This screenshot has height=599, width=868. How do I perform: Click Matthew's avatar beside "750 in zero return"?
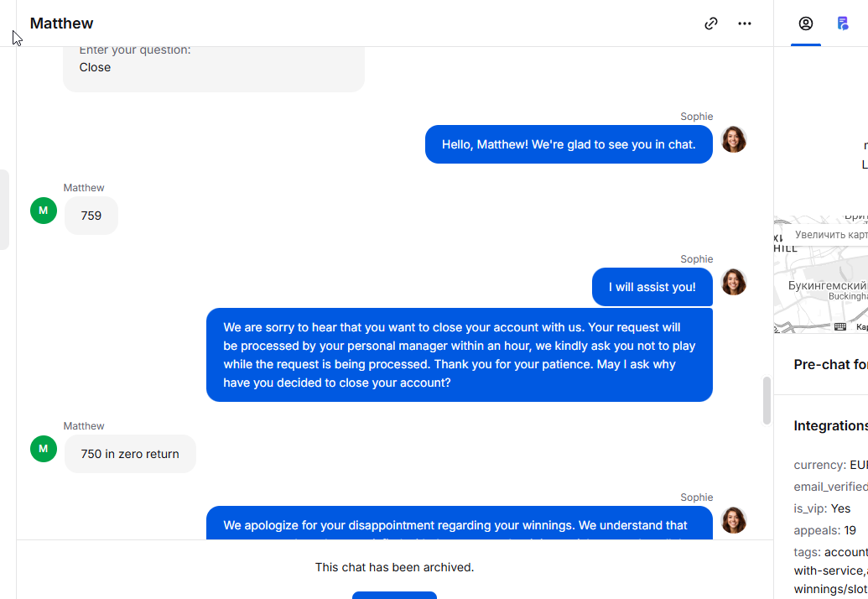(x=44, y=449)
